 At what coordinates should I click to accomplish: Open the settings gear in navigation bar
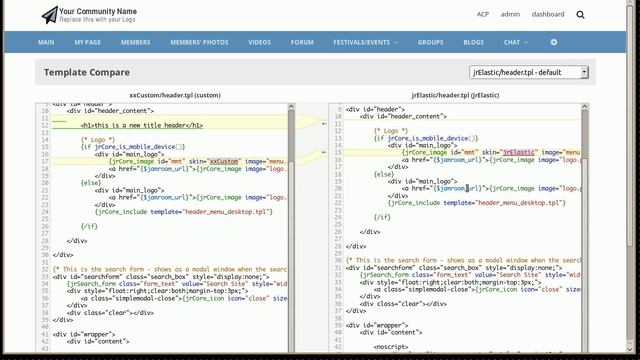pyautogui.click(x=553, y=42)
